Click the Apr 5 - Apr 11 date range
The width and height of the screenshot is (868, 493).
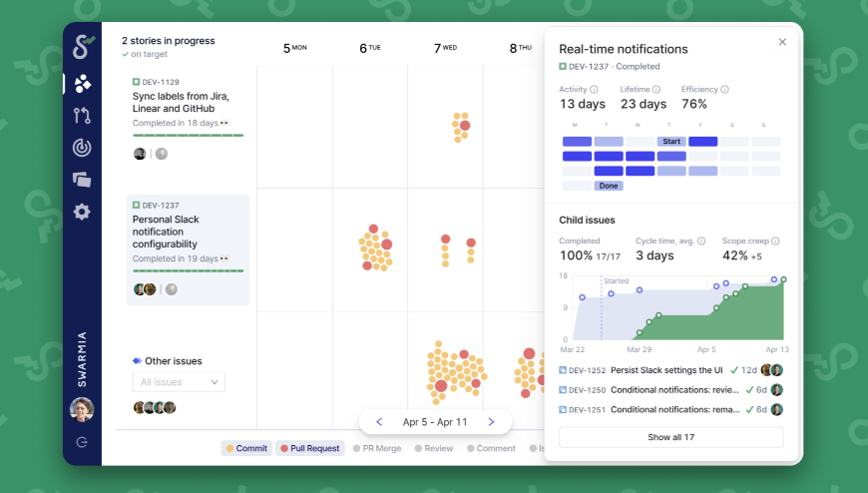pos(435,422)
